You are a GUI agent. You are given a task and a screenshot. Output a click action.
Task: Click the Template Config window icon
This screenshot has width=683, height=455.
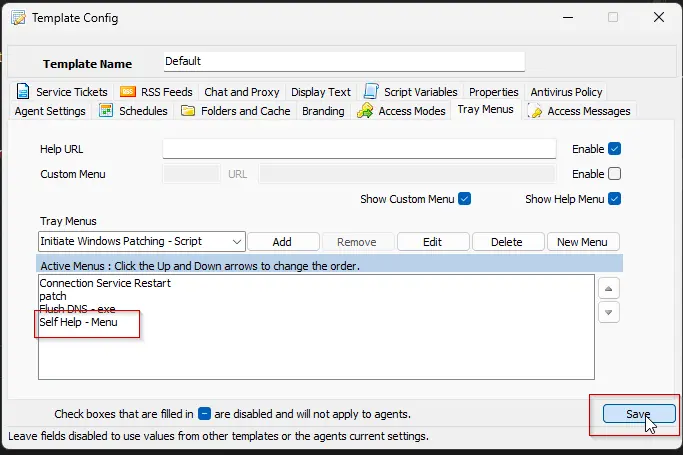pyautogui.click(x=18, y=18)
